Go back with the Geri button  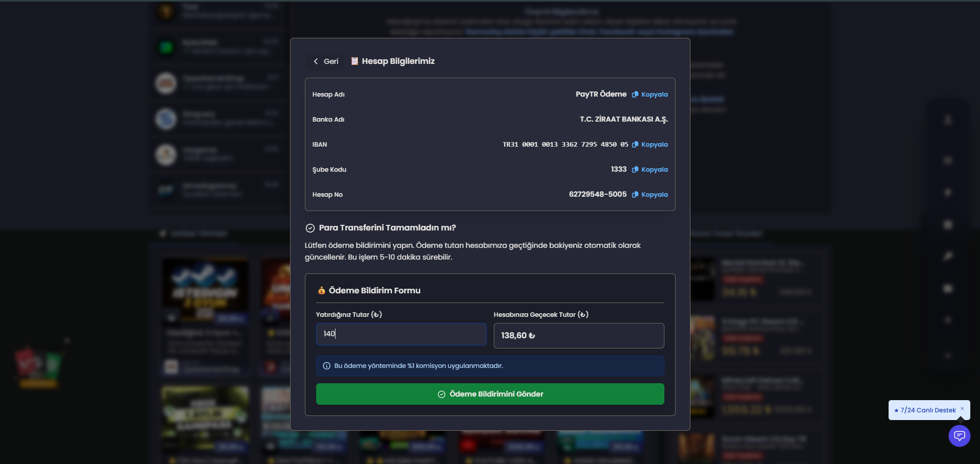pos(326,61)
